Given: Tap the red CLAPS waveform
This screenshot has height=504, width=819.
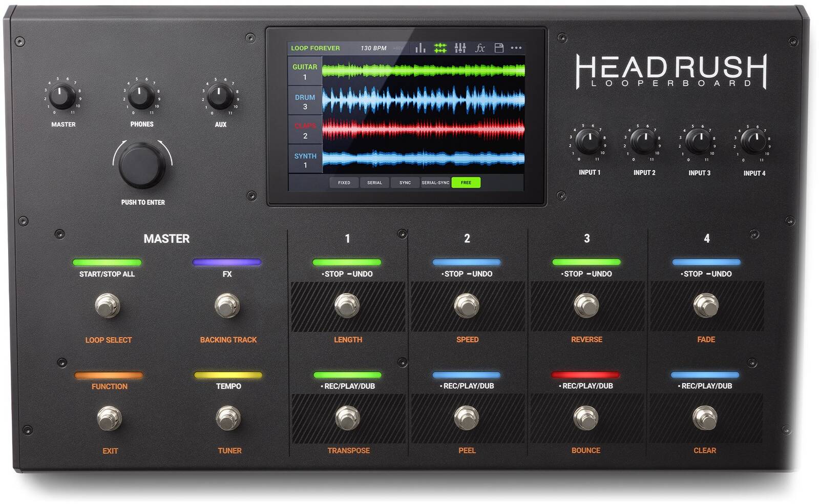Looking at the screenshot, I should coord(424,129).
